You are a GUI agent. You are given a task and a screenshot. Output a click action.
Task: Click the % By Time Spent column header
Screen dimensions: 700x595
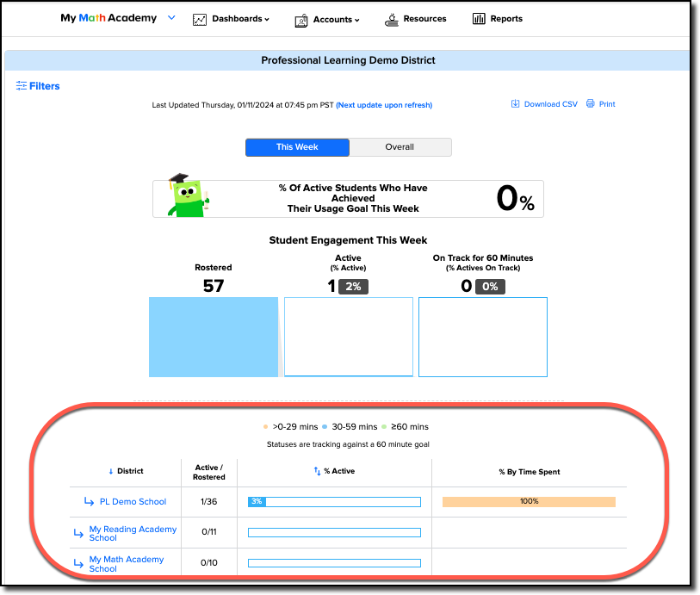pos(530,472)
